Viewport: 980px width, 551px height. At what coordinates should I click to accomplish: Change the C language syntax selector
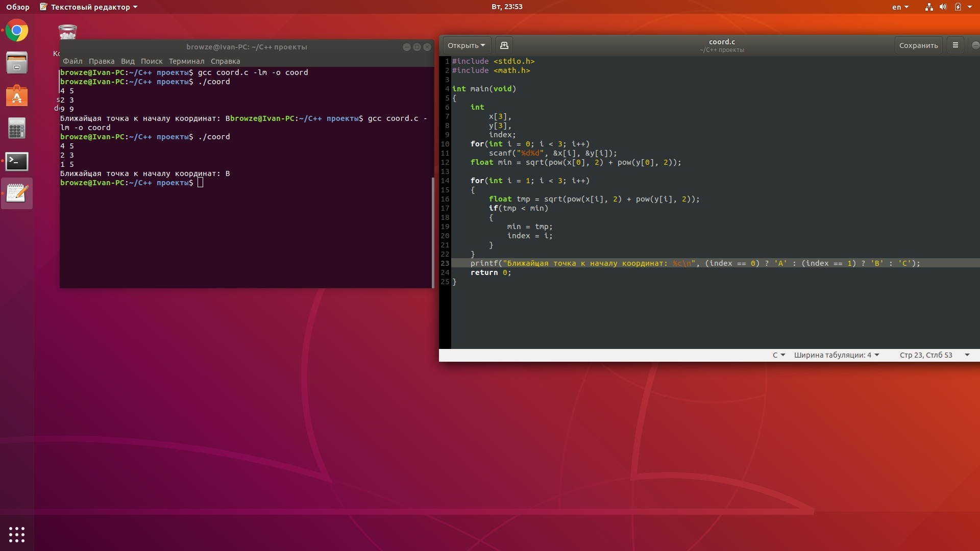(x=778, y=355)
